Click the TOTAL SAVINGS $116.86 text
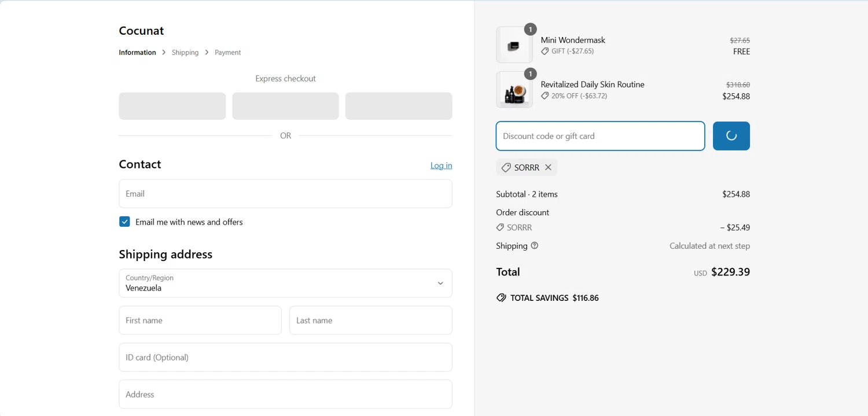Viewport: 868px width, 416px height. tap(554, 298)
